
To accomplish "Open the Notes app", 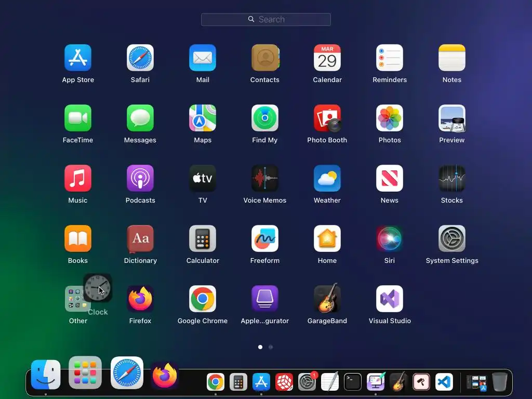I will [x=452, y=58].
